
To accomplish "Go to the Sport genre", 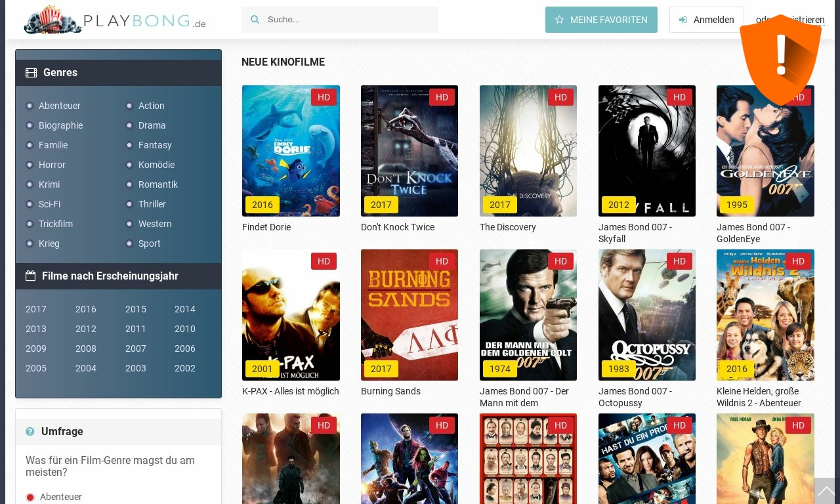I will (x=150, y=243).
